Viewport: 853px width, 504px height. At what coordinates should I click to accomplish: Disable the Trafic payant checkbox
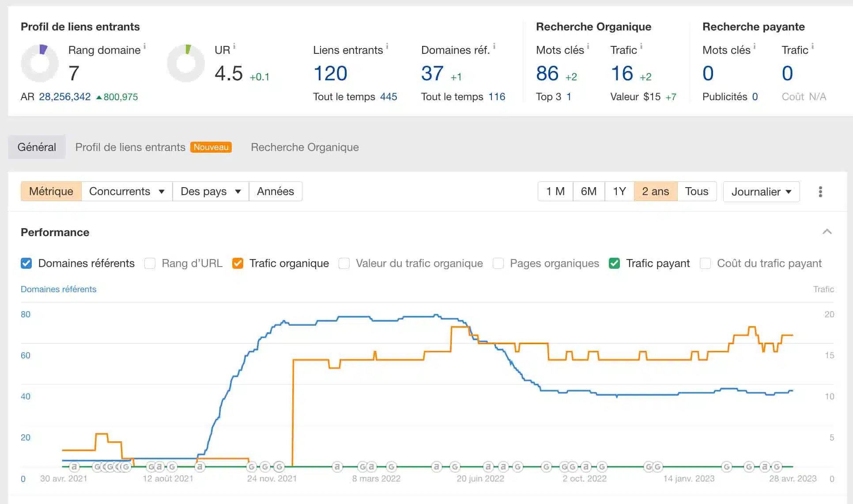point(614,263)
